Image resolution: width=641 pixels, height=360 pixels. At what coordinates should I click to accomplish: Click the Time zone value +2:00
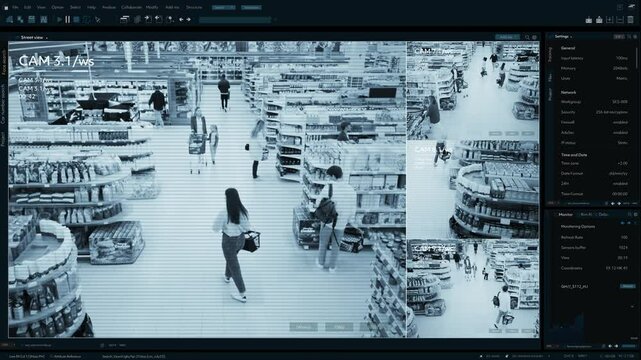(x=623, y=163)
